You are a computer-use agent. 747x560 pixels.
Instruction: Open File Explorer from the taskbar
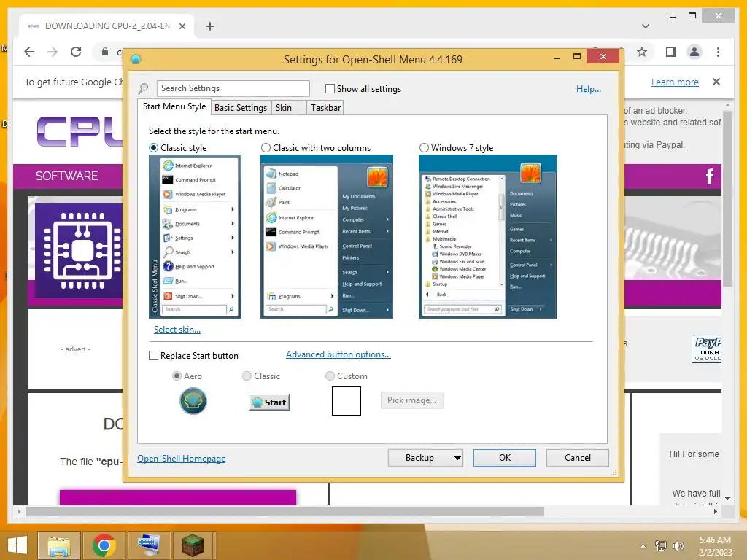point(58,545)
